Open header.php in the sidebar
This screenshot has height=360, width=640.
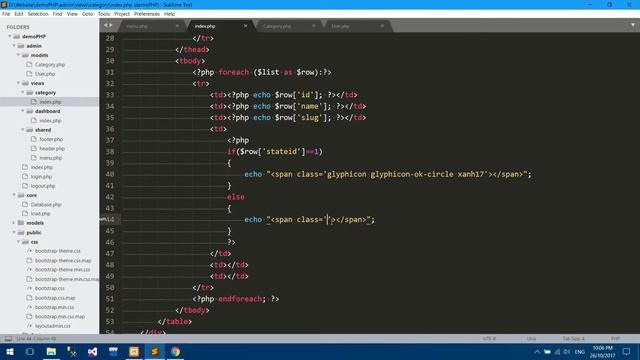pyautogui.click(x=52, y=149)
